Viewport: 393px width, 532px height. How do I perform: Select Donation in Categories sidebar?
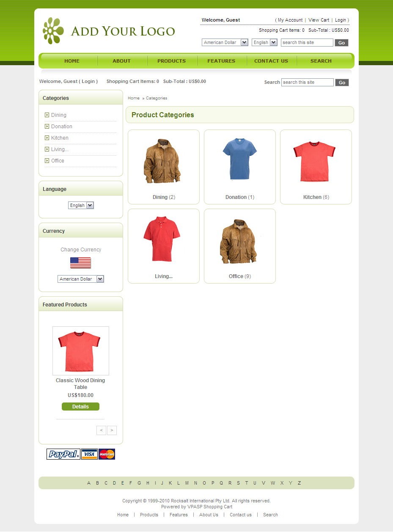point(62,127)
